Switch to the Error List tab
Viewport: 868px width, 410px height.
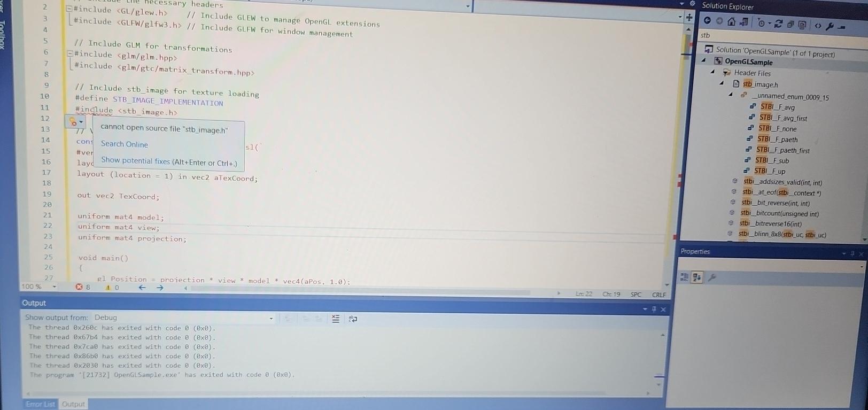[40, 404]
